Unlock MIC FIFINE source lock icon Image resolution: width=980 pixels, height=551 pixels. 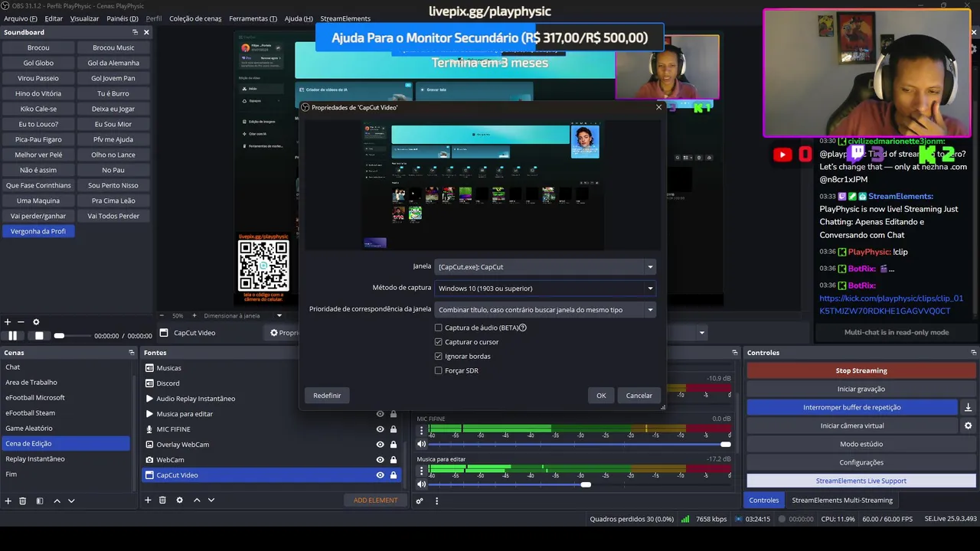tap(394, 429)
